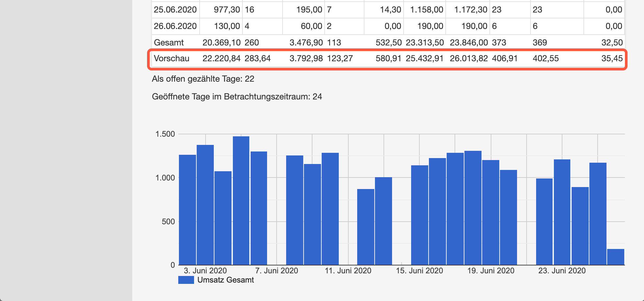The image size is (644, 301).
Task: Select the date cell 26.06.2020
Action: (x=175, y=26)
